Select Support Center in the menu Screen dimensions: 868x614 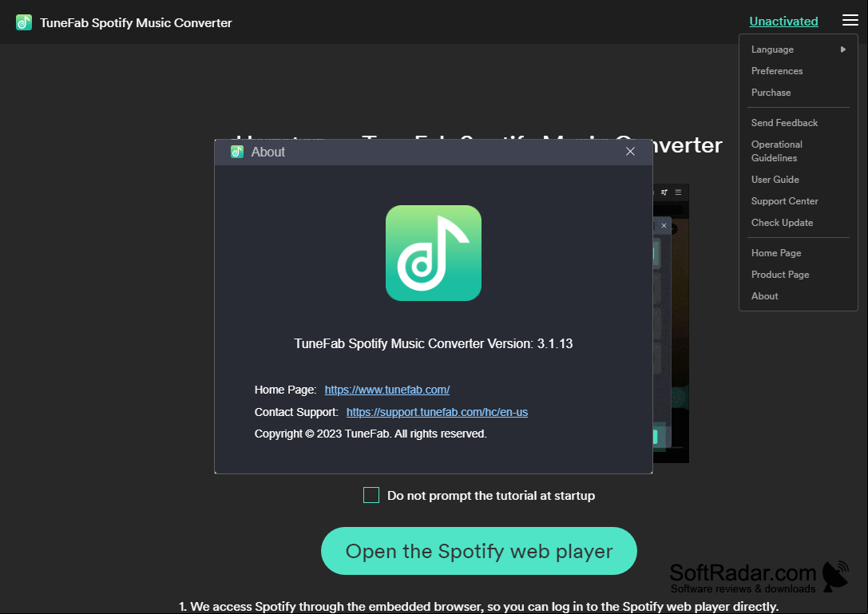coord(799,201)
